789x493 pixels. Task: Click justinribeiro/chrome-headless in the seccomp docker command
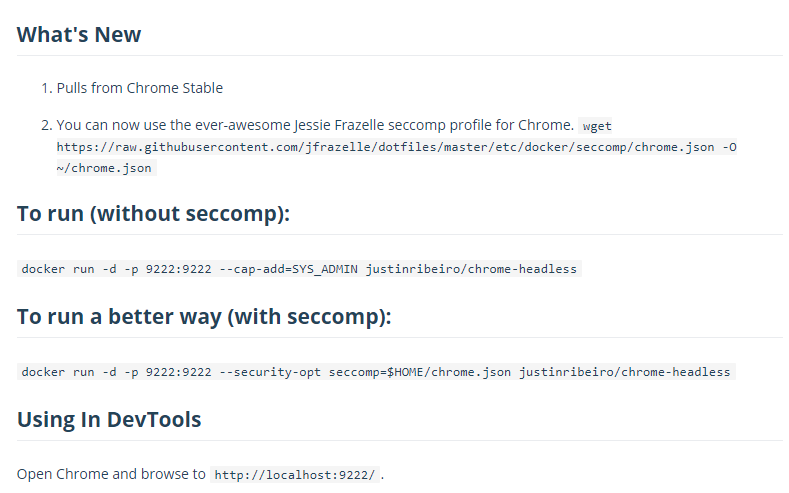624,372
